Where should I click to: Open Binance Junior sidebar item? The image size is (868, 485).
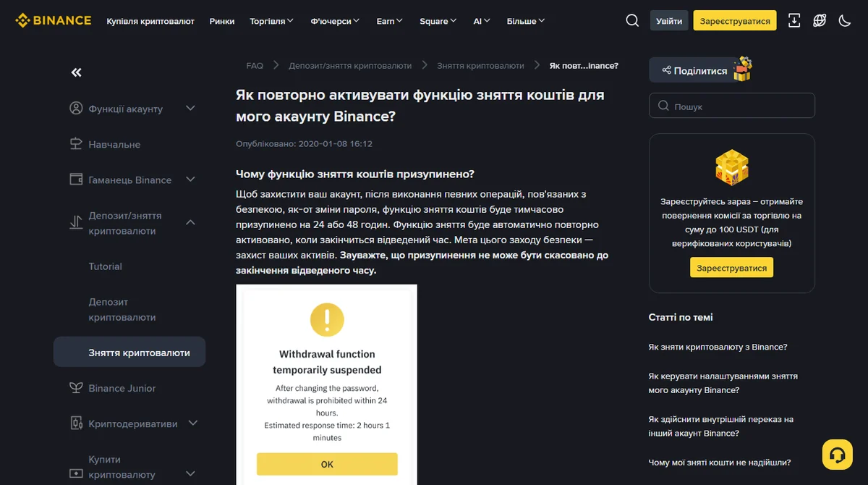coord(122,388)
